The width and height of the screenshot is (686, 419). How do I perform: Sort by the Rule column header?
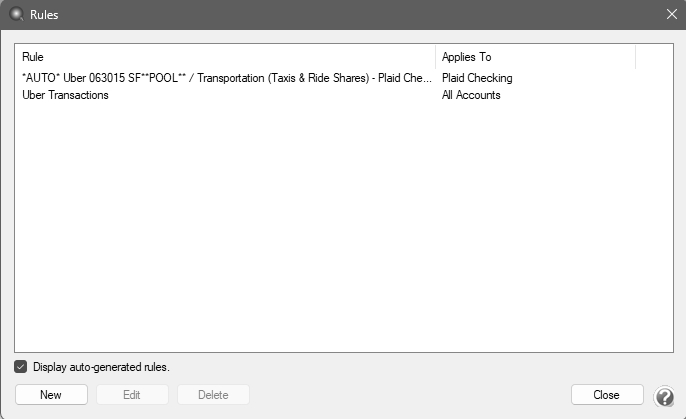[x=225, y=57]
